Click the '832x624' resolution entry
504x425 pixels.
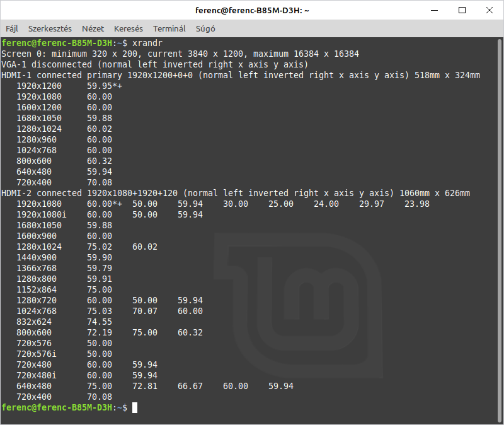pyautogui.click(x=34, y=322)
